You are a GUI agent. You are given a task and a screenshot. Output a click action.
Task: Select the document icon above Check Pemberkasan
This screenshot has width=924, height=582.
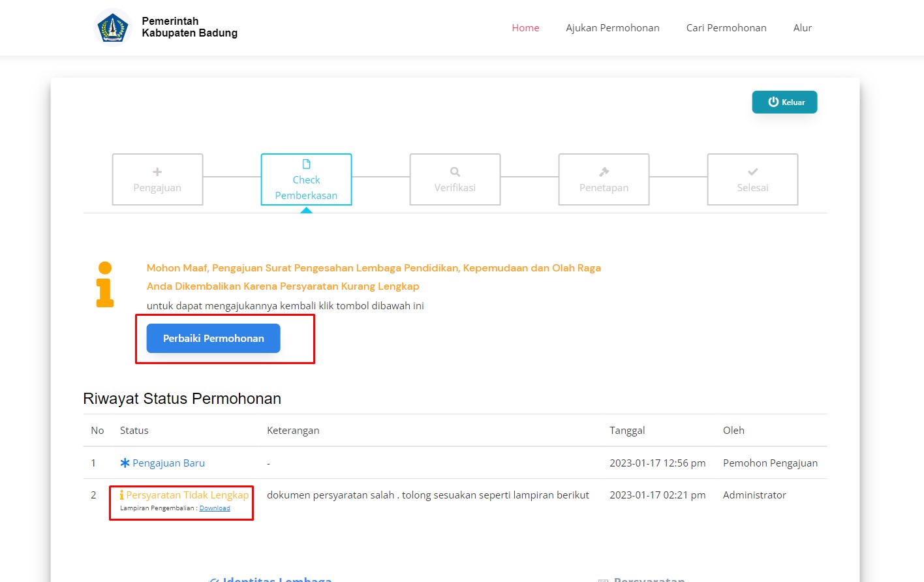click(306, 164)
